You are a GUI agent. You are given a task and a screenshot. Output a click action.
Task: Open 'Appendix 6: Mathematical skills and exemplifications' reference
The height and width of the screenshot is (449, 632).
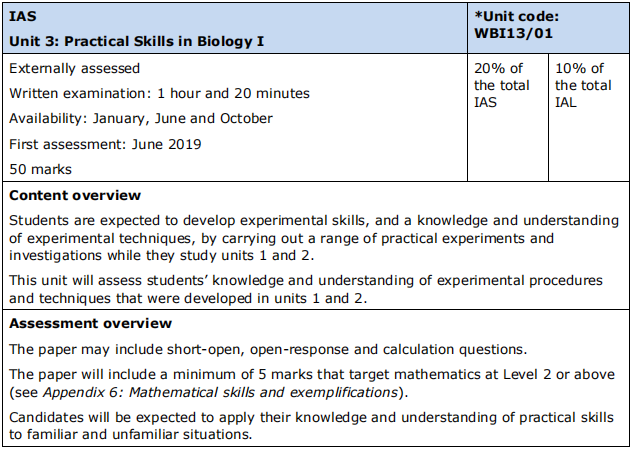click(x=220, y=392)
